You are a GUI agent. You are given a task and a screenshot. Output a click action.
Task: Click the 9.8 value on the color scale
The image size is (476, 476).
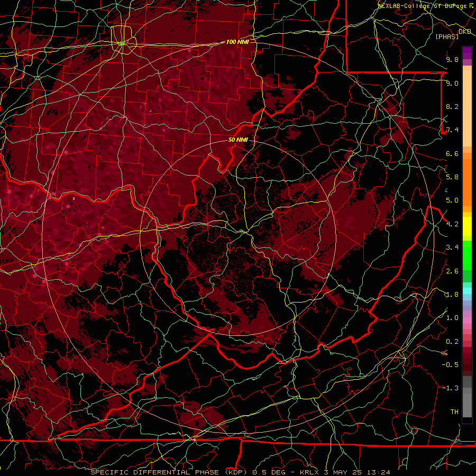tap(452, 59)
